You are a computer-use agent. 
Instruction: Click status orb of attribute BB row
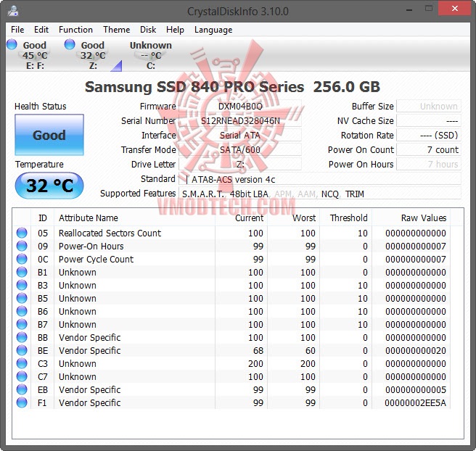22,337
